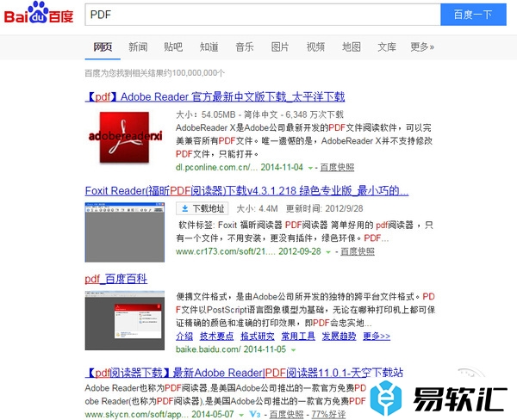Open the 常用工具 sublink
Image resolution: width=517 pixels, height=420 pixels.
[298, 337]
